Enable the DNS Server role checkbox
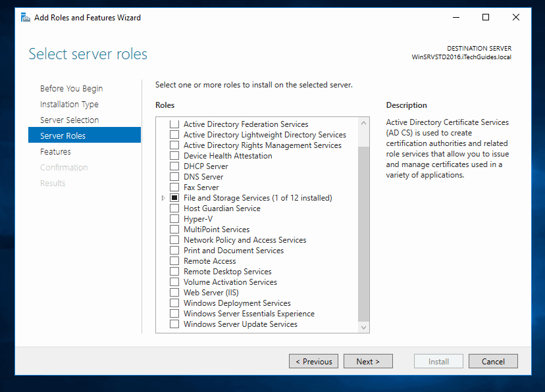Image resolution: width=545 pixels, height=392 pixels. (x=174, y=177)
